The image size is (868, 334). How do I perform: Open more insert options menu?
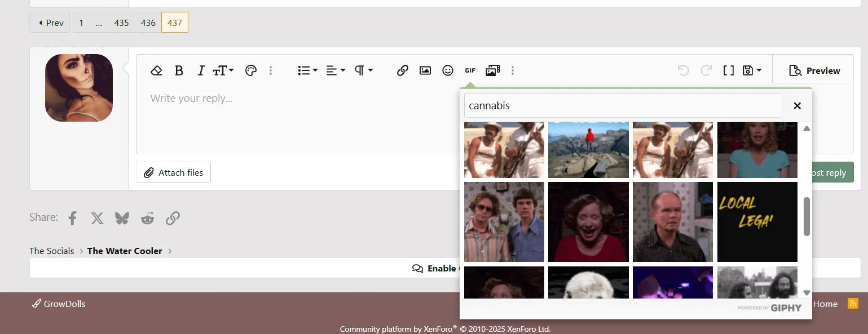click(x=513, y=70)
